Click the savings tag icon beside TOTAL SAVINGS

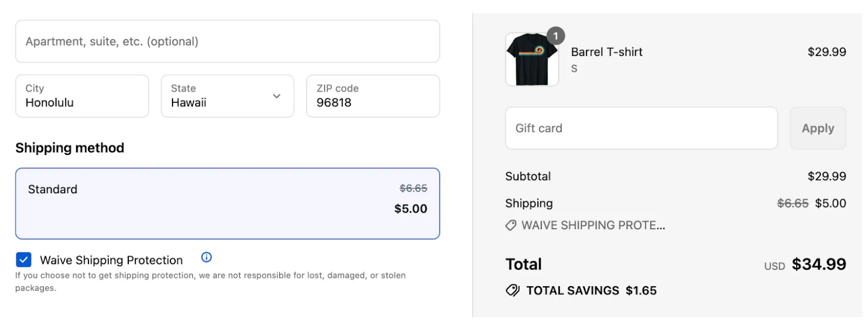coord(513,291)
